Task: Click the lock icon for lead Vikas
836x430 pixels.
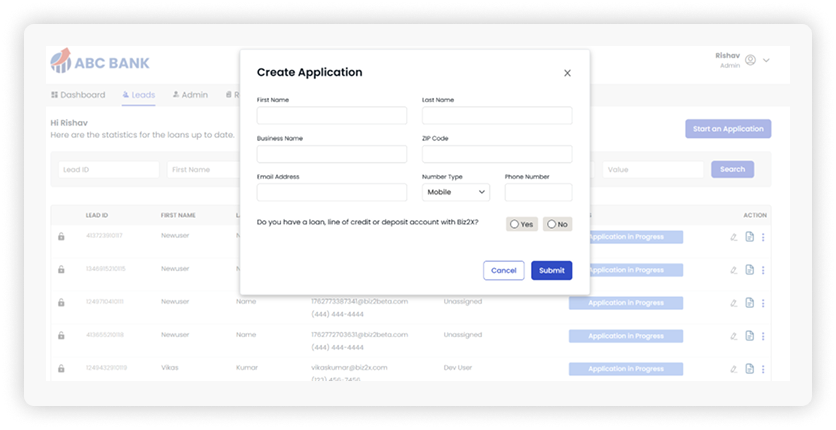Action: [61, 368]
